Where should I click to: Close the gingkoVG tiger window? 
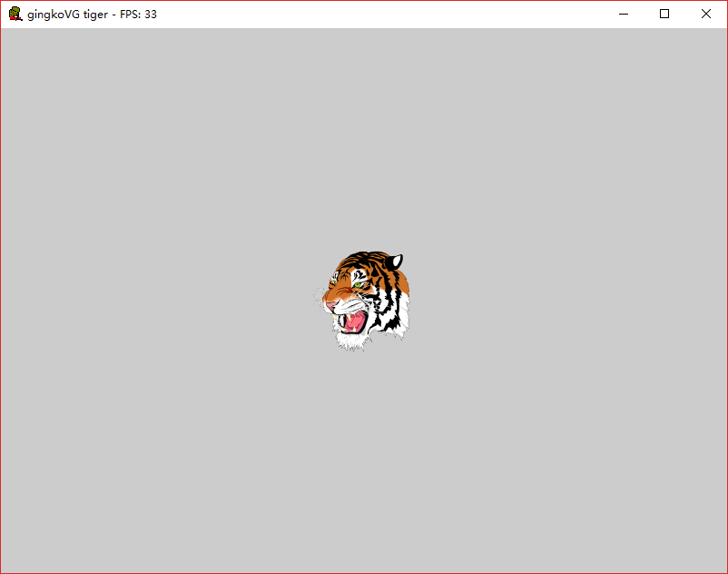[x=705, y=14]
